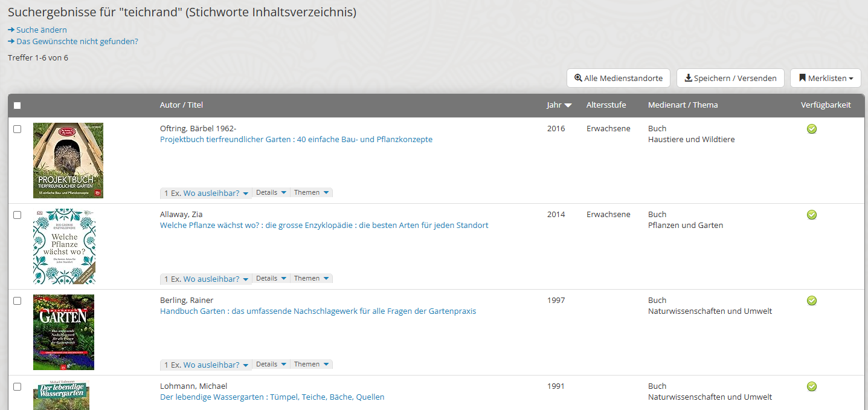Select checkbox next to Welche Pflanze wächst wo
The image size is (868, 410).
pyautogui.click(x=17, y=215)
